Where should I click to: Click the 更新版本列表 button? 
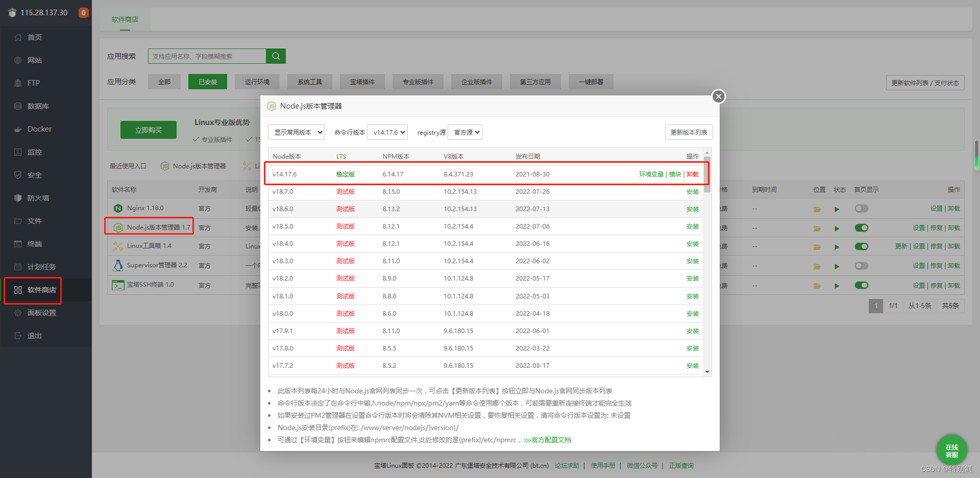click(x=689, y=132)
